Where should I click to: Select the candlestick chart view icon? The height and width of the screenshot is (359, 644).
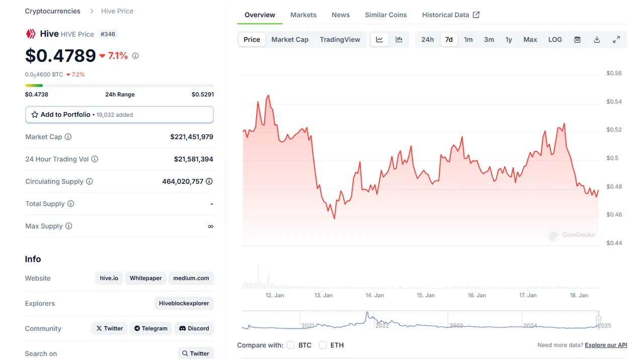click(x=399, y=40)
